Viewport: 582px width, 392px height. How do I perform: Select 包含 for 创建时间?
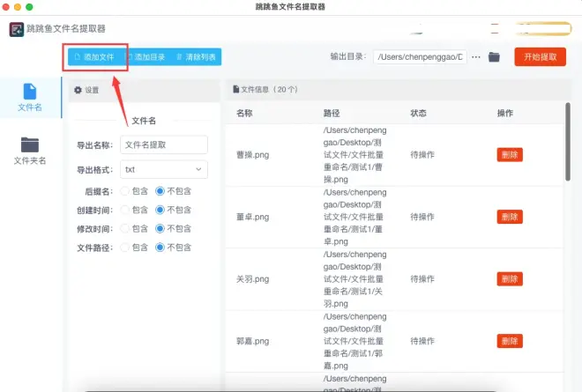tap(125, 210)
